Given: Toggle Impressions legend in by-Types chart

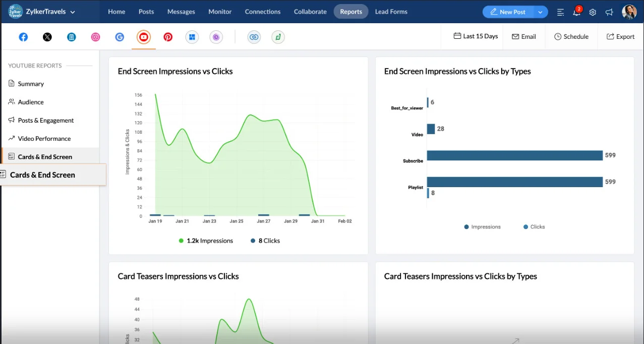Looking at the screenshot, I should 482,227.
